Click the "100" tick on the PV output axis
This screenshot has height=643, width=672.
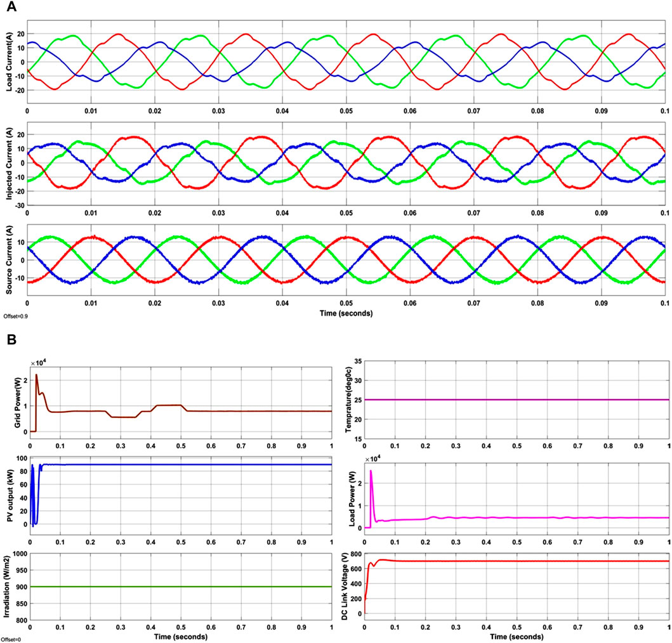click(x=22, y=459)
